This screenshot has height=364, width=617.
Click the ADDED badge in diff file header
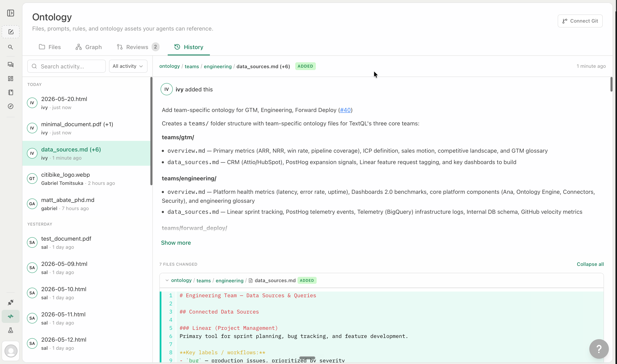(307, 280)
